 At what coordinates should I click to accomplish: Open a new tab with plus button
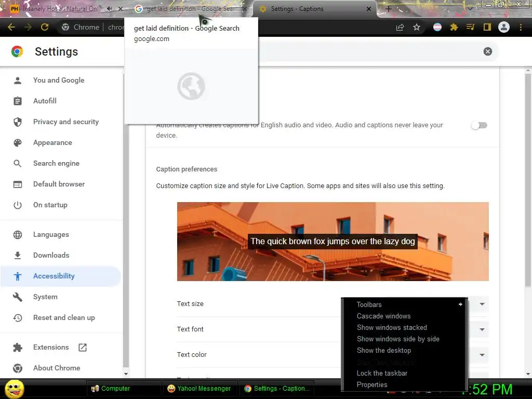click(x=389, y=9)
